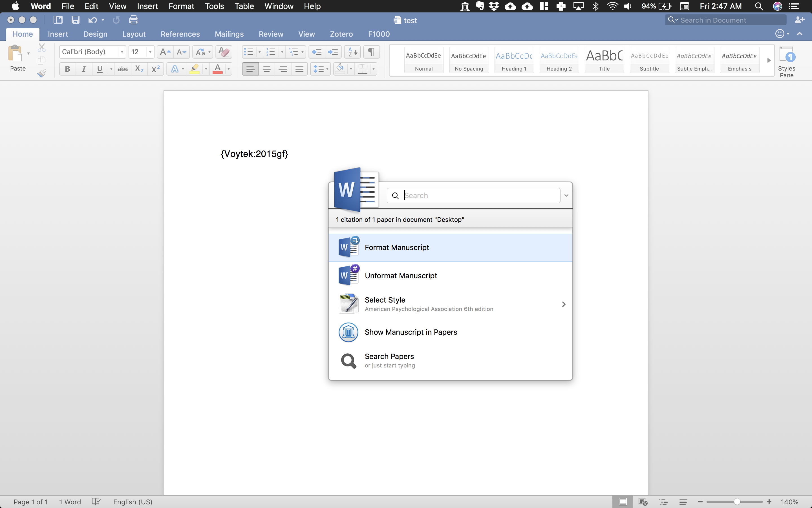Viewport: 812px width, 508px height.
Task: Open the Insert ribbon tab
Action: [x=58, y=34]
